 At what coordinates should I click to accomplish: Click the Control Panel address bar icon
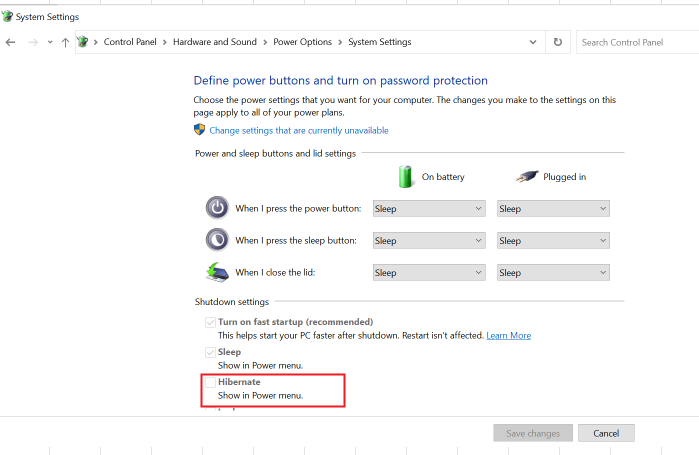[83, 42]
